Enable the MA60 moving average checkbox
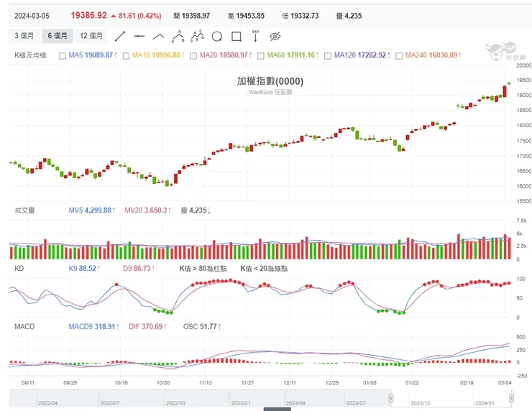The image size is (532, 411). (261, 55)
